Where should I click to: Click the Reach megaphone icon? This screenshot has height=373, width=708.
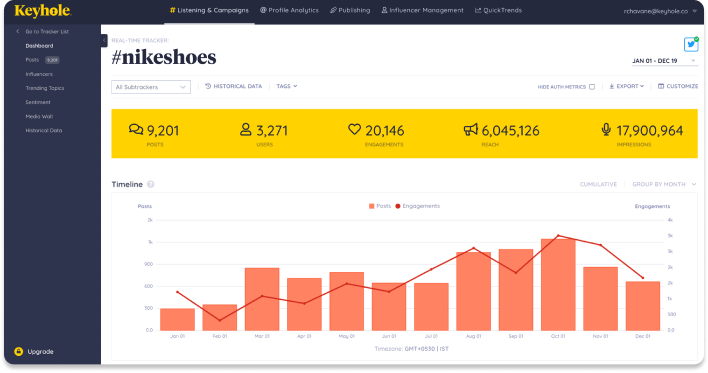click(x=470, y=130)
